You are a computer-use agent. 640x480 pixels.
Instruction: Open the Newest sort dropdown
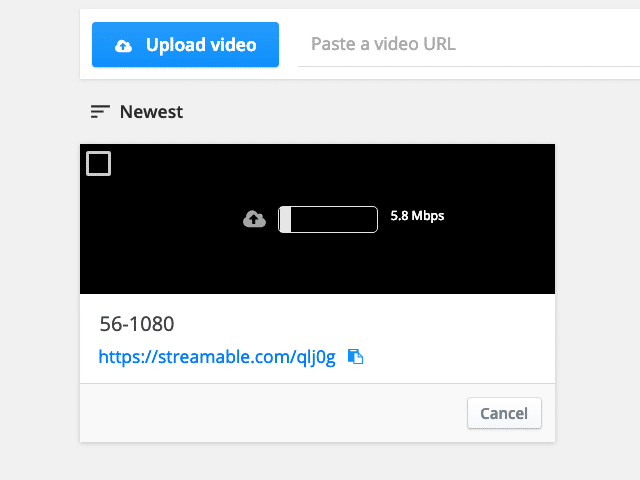(137, 111)
